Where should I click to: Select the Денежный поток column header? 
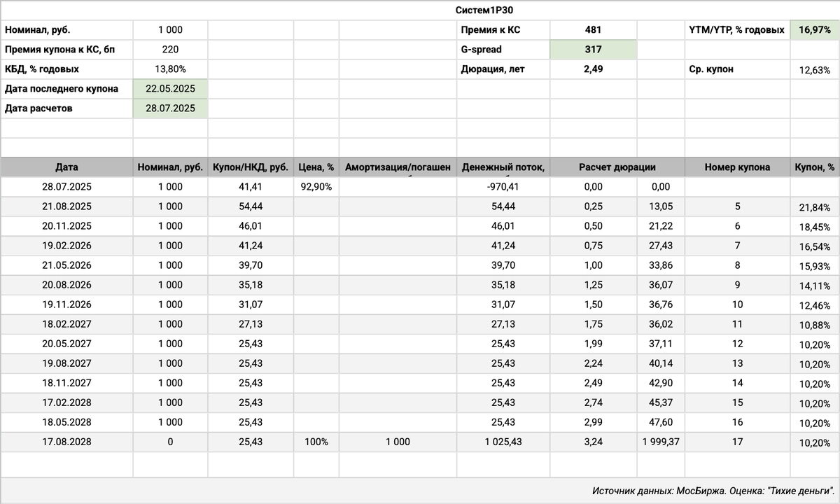click(503, 167)
